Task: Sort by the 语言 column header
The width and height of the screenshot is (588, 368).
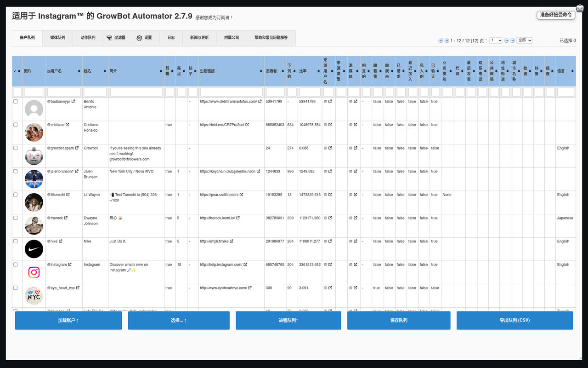Action: [565, 71]
